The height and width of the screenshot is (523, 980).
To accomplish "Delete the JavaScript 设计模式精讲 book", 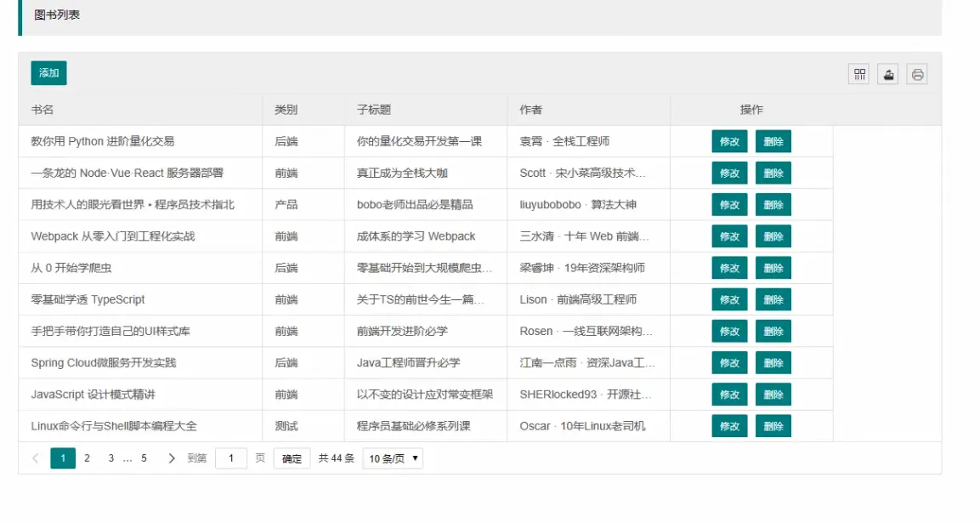I will 773,395.
